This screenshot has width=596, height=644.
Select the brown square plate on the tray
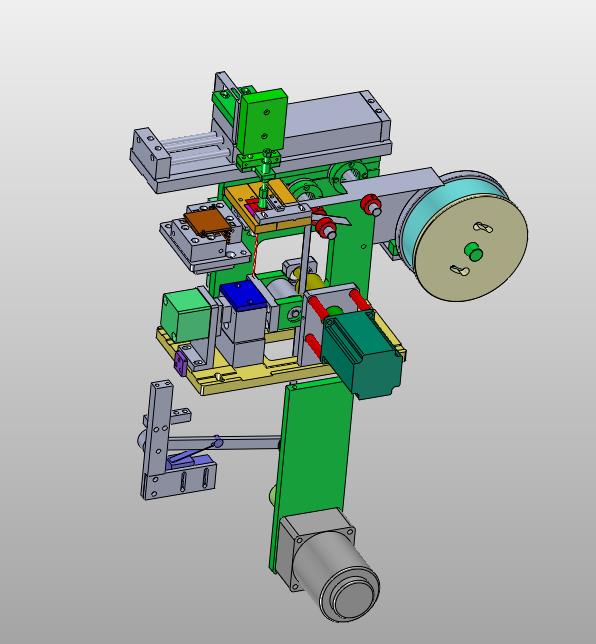tap(207, 221)
